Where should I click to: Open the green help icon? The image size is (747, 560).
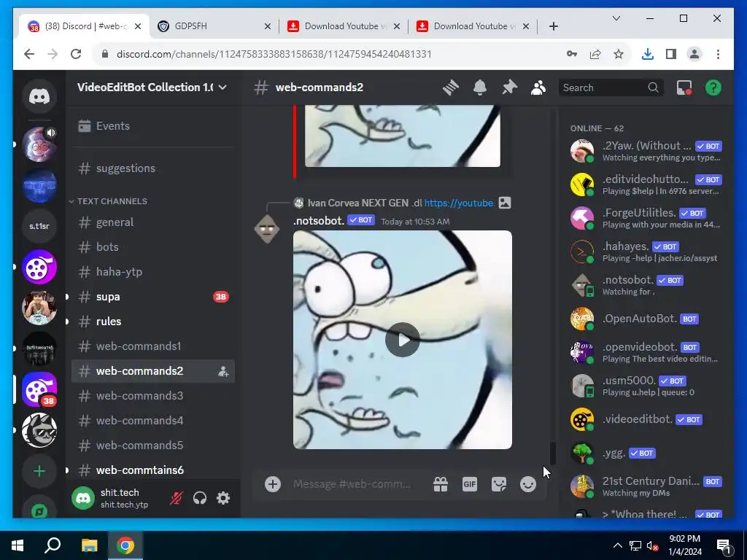pyautogui.click(x=713, y=87)
